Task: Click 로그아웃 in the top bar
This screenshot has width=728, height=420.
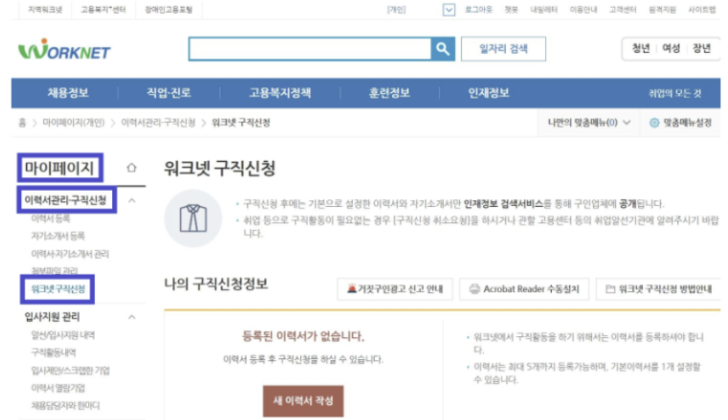Action: (x=479, y=10)
